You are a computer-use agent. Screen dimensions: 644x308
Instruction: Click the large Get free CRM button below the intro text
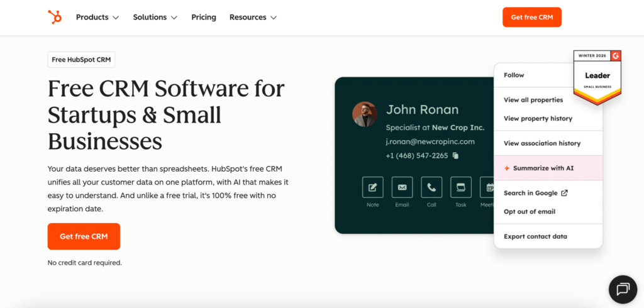84,236
